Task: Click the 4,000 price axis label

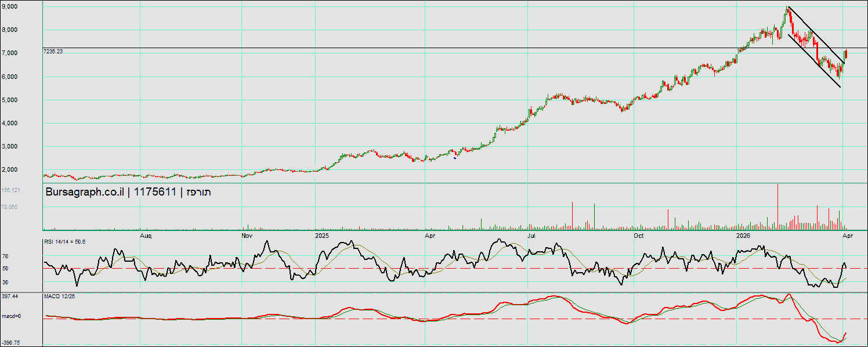Action: coord(10,123)
